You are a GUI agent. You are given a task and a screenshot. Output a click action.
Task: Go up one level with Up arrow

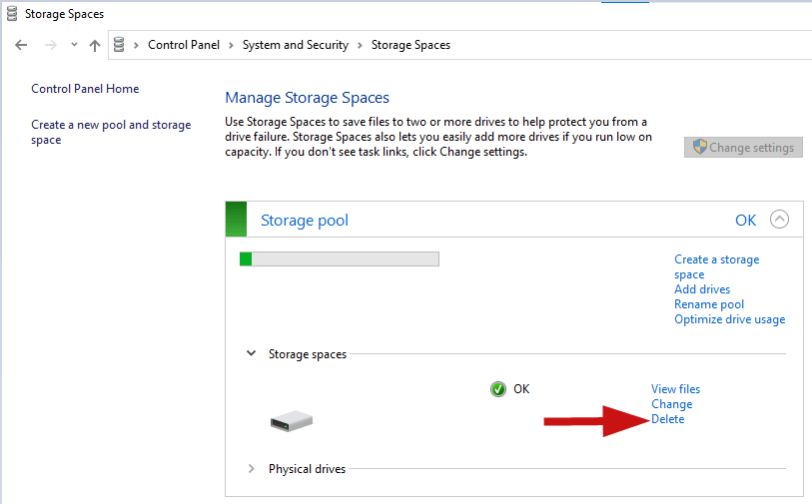tap(94, 45)
